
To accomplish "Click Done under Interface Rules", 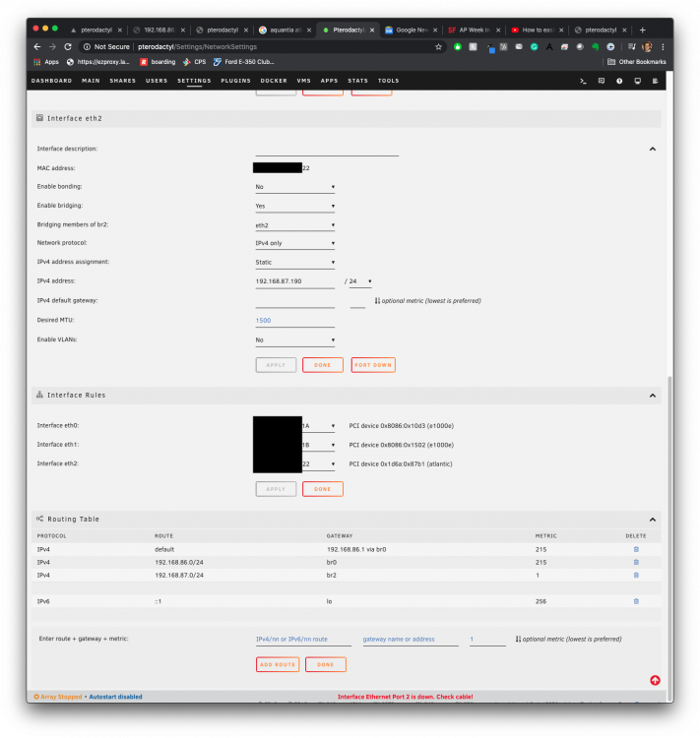I will [x=323, y=489].
